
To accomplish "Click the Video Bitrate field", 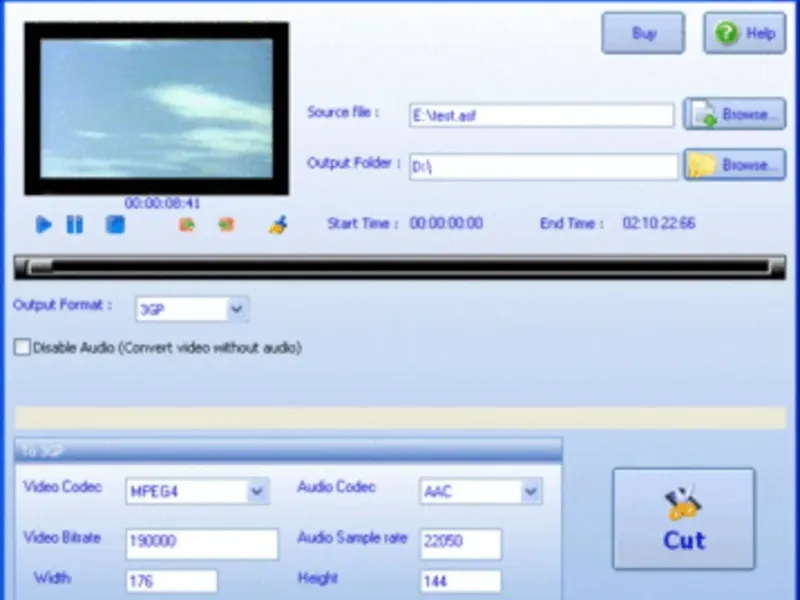I will [202, 543].
